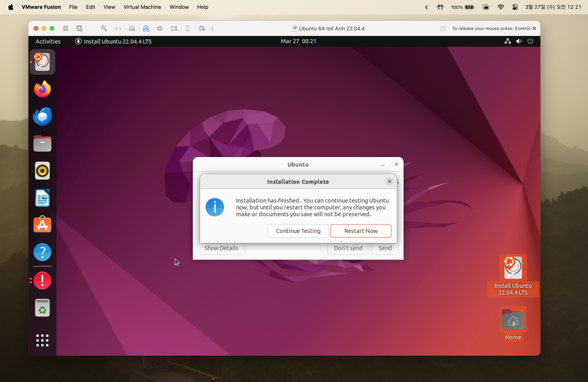Click the Ubuntu volume icon

(519, 41)
